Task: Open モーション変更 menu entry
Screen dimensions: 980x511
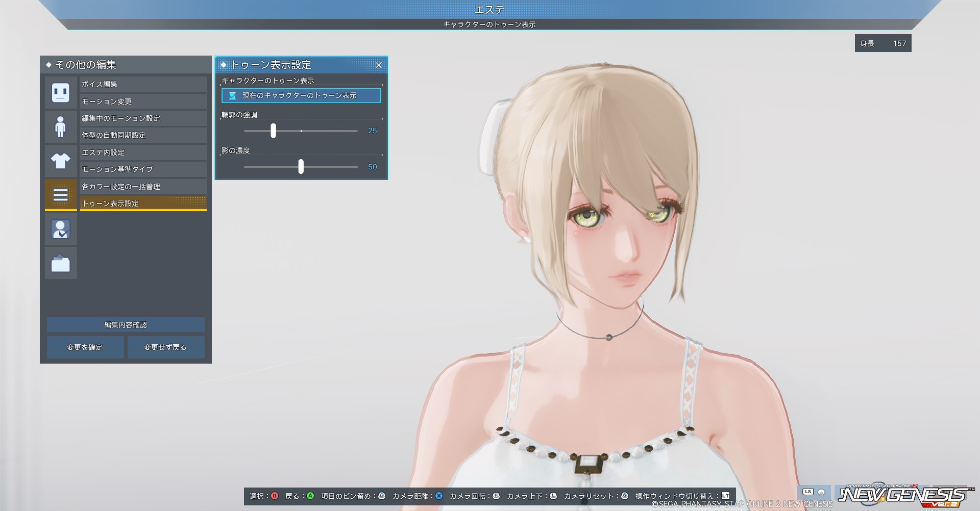Action: 143,101
